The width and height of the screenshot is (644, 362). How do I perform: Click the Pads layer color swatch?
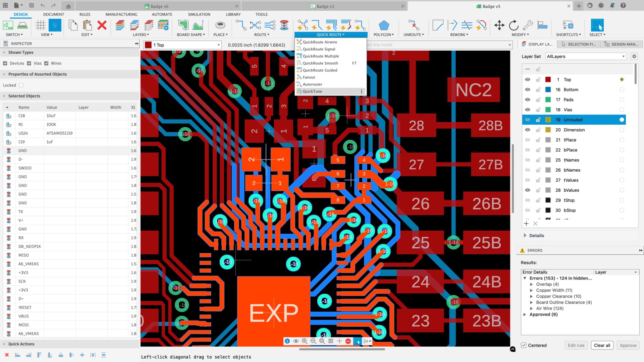548,100
